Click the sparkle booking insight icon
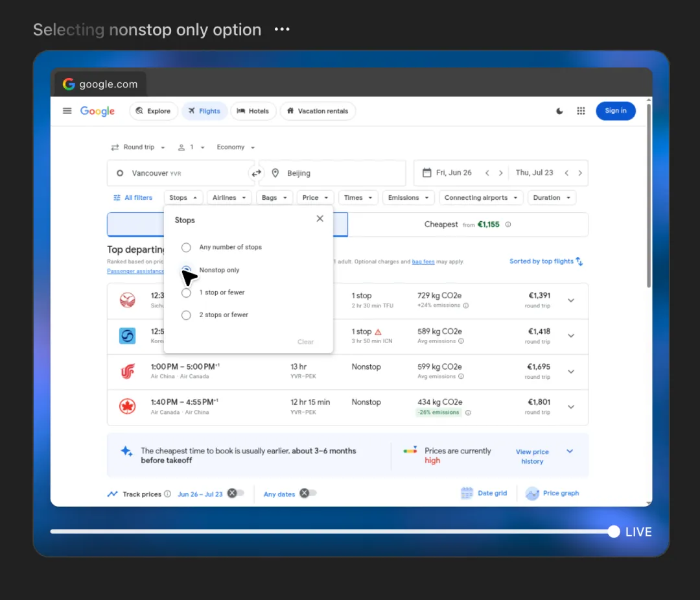The height and width of the screenshot is (600, 700). pyautogui.click(x=127, y=451)
